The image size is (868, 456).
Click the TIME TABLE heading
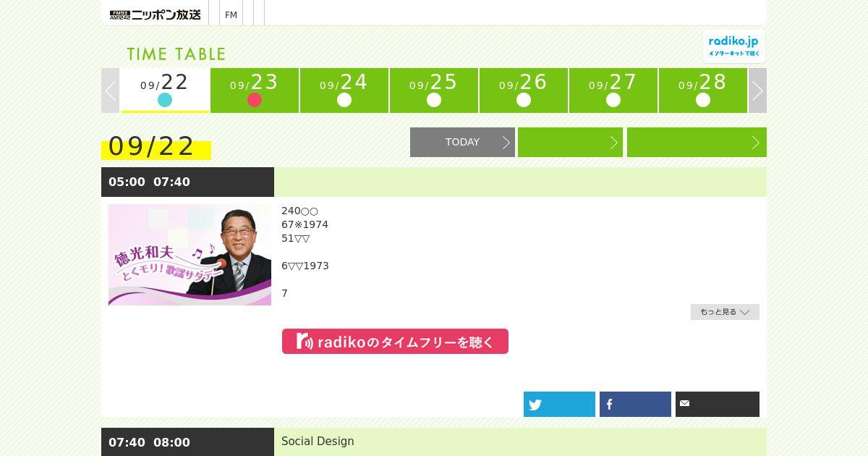[176, 54]
